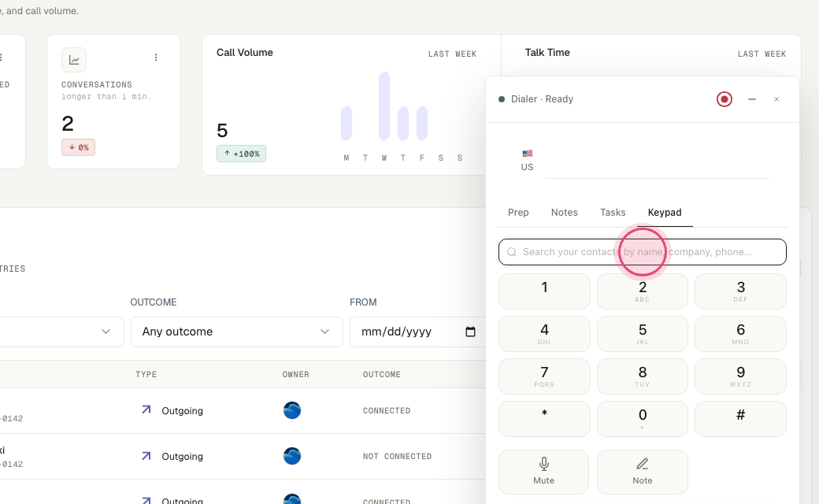Image resolution: width=819 pixels, height=504 pixels.
Task: Tap keypad key 8 TUV
Action: click(643, 376)
